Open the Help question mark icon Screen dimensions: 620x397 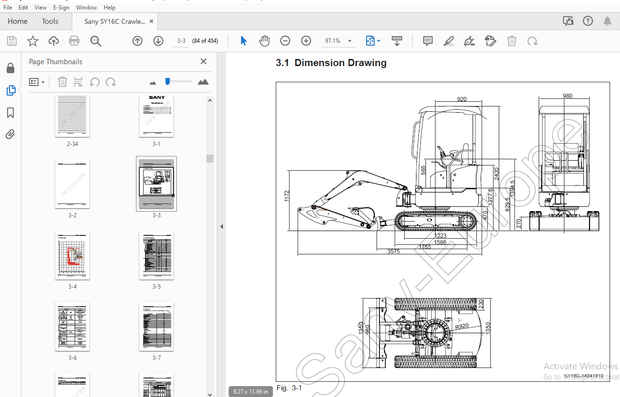click(588, 21)
